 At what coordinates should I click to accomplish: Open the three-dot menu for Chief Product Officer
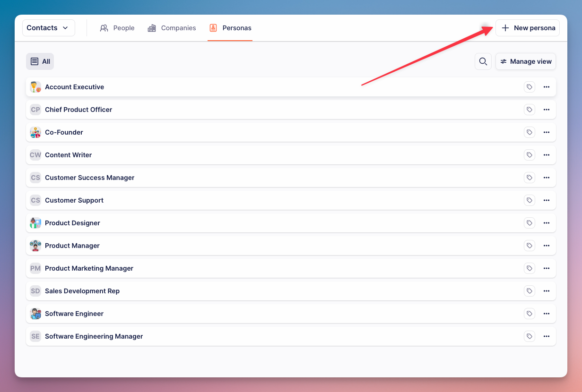546,110
